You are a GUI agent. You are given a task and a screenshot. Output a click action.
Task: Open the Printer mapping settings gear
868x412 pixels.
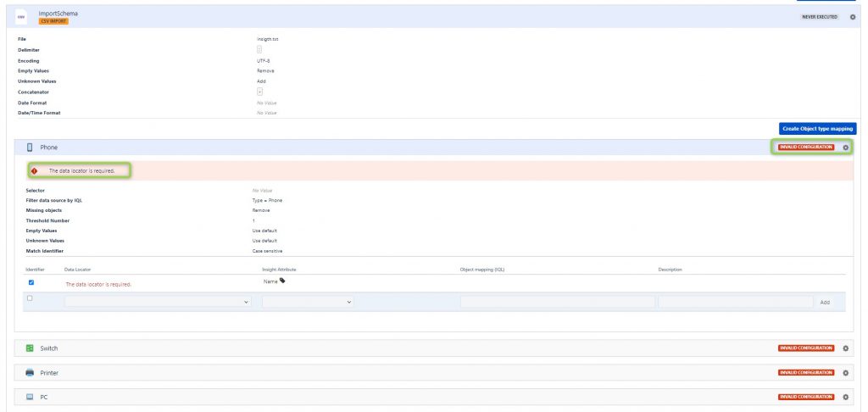click(845, 373)
